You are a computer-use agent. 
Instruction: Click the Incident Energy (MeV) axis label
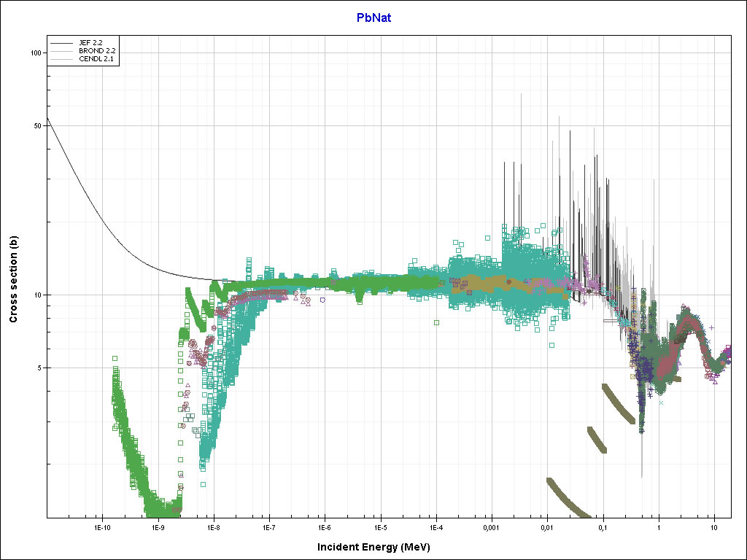click(379, 547)
